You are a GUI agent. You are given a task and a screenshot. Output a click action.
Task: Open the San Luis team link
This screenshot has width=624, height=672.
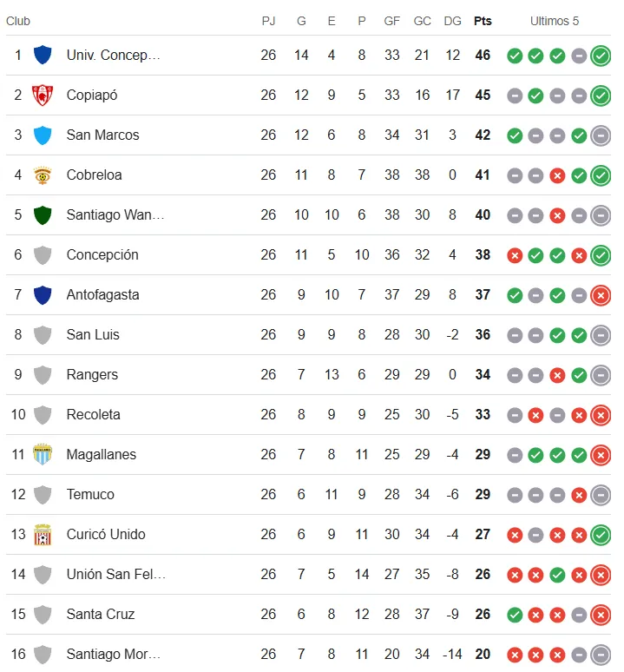point(93,334)
